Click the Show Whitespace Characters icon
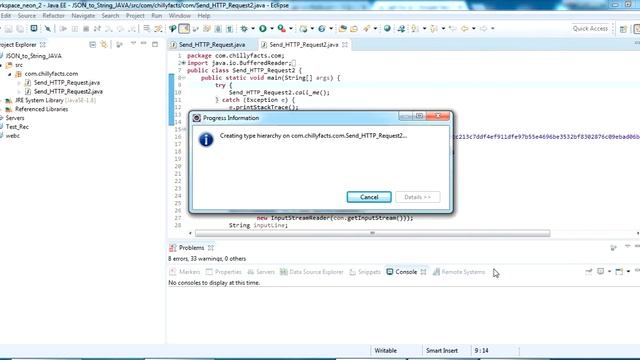 [229, 29]
